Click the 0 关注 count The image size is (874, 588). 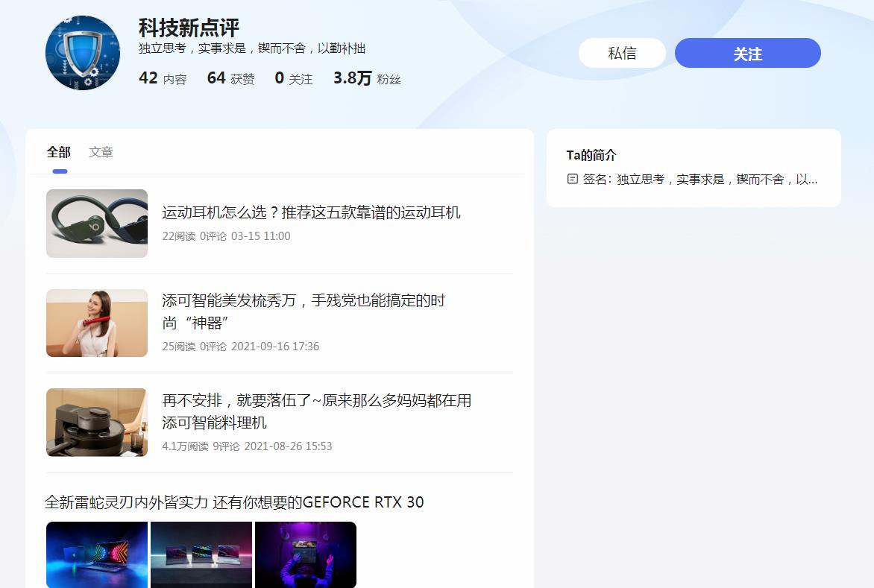point(294,78)
